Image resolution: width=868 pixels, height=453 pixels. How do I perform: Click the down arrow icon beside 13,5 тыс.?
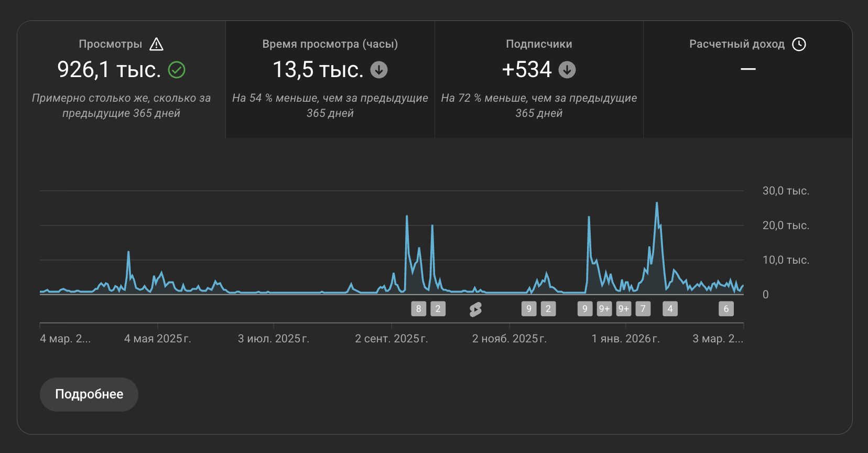point(379,70)
